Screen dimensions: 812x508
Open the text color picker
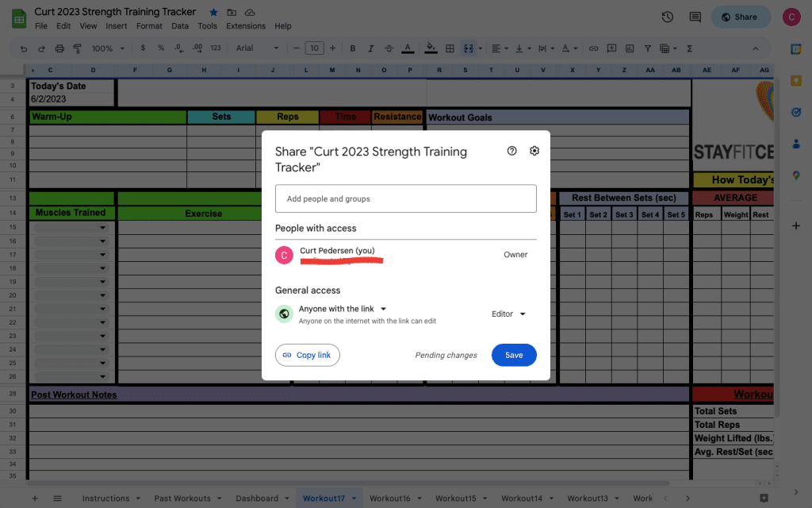tap(408, 48)
